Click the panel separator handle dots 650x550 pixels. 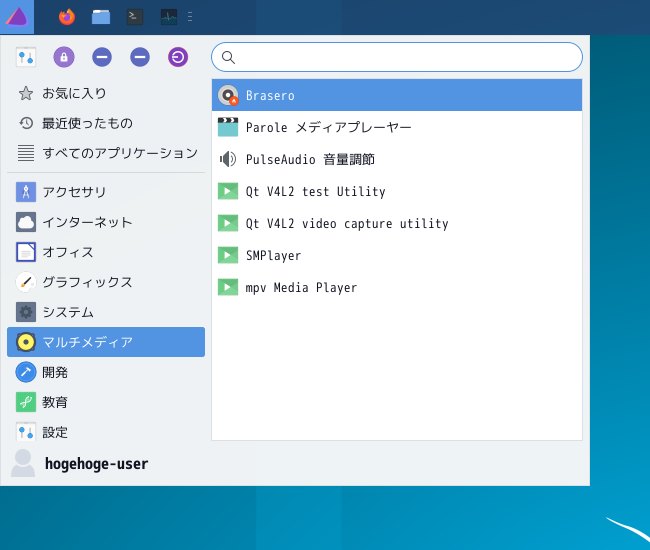click(x=190, y=17)
